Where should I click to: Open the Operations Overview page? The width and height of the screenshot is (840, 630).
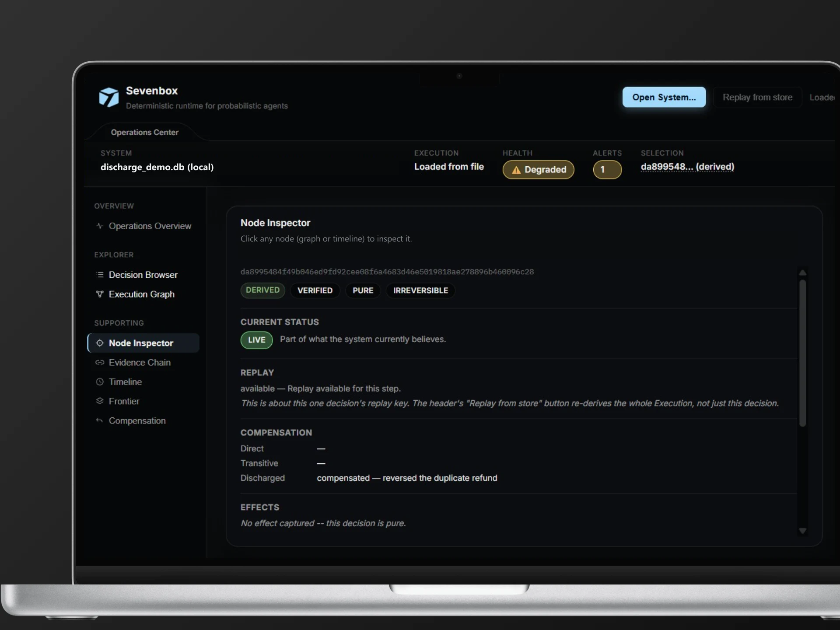[x=143, y=226]
